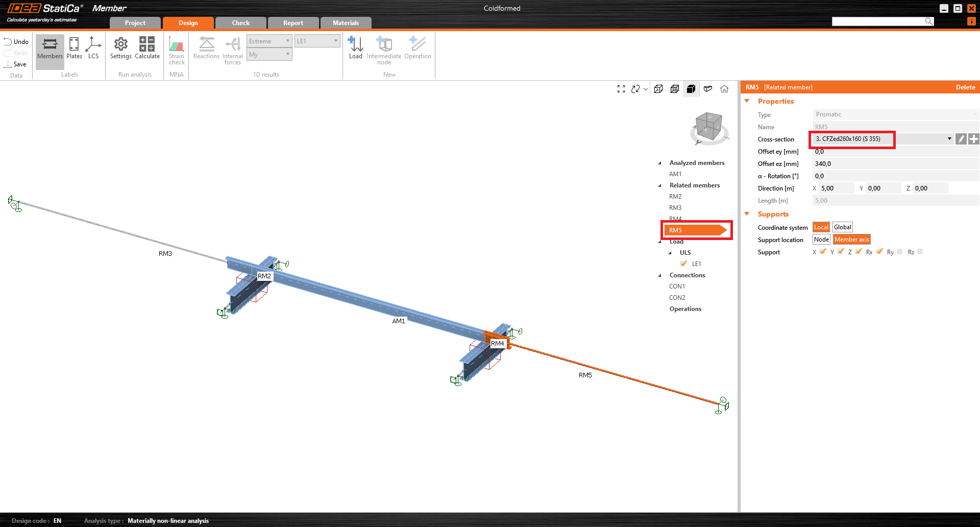Switch to the Check tab
This screenshot has height=527, width=980.
pyautogui.click(x=240, y=23)
